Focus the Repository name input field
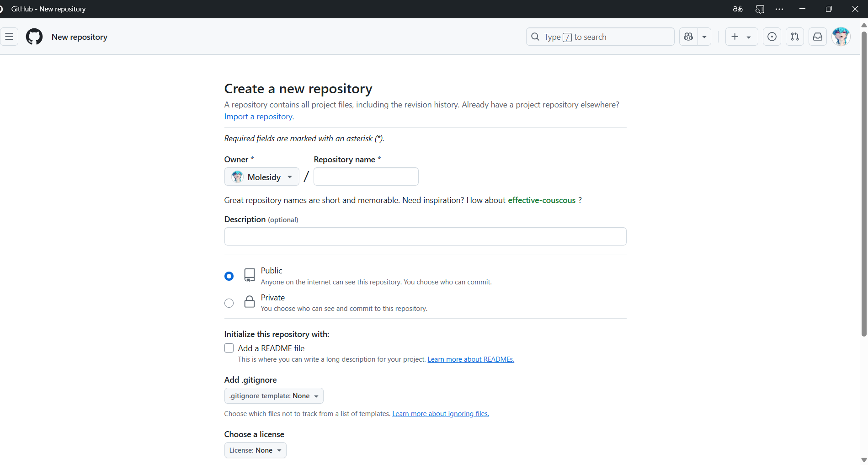The image size is (868, 465). 366,176
